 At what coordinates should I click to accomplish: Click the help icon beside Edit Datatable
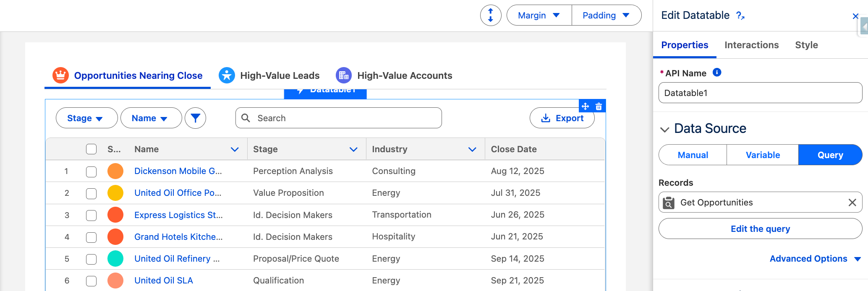click(x=740, y=16)
